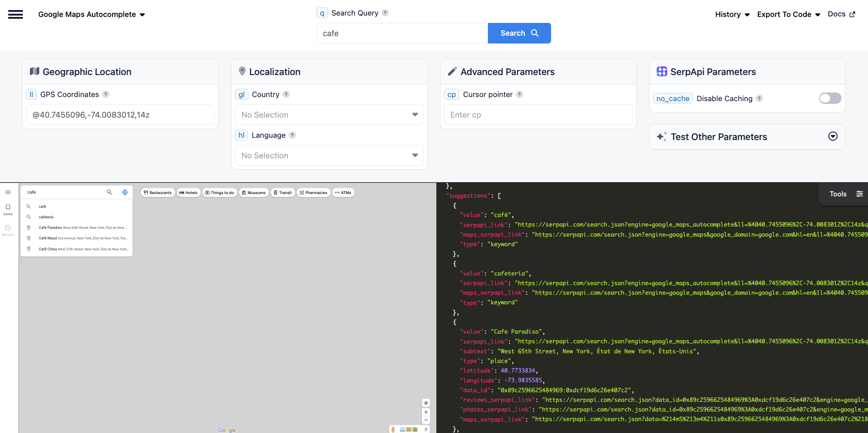Focus the Search Query input containing 'cafe'

click(x=402, y=33)
